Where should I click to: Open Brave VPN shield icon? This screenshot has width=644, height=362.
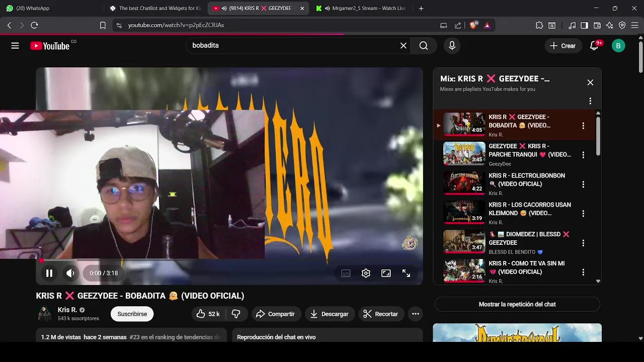pyautogui.click(x=622, y=25)
